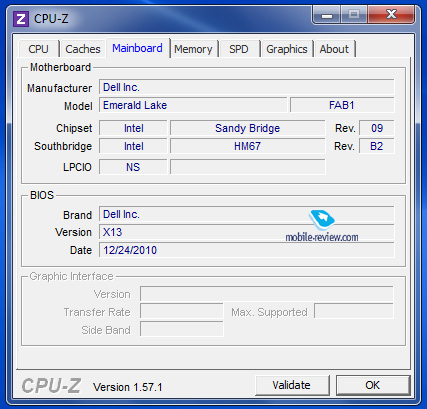This screenshot has width=427, height=409.
Task: Click the Manufacturer field showing Dell Inc.
Action: point(247,87)
